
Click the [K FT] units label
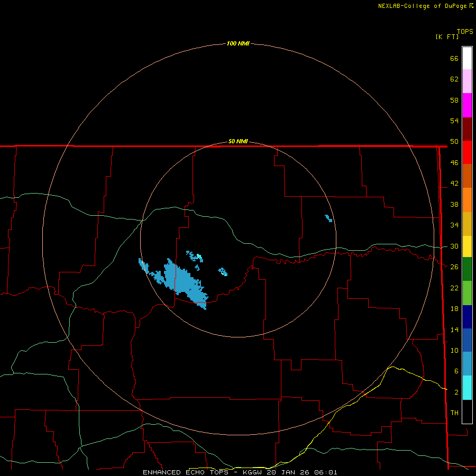pos(447,36)
